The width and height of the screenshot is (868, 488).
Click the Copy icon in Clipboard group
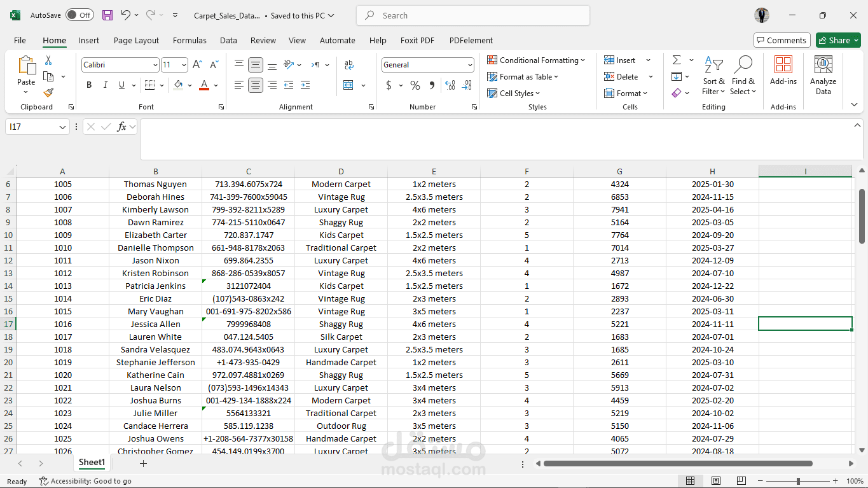[48, 76]
